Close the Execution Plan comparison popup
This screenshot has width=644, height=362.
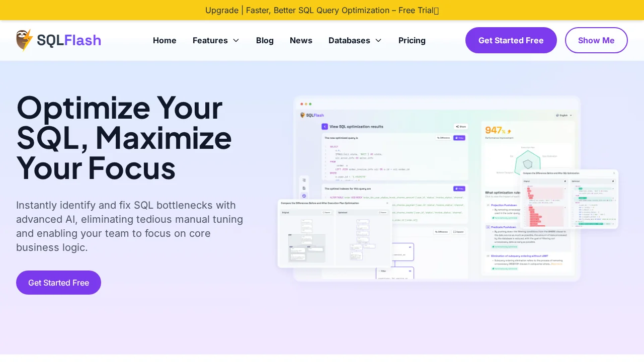click(x=387, y=203)
